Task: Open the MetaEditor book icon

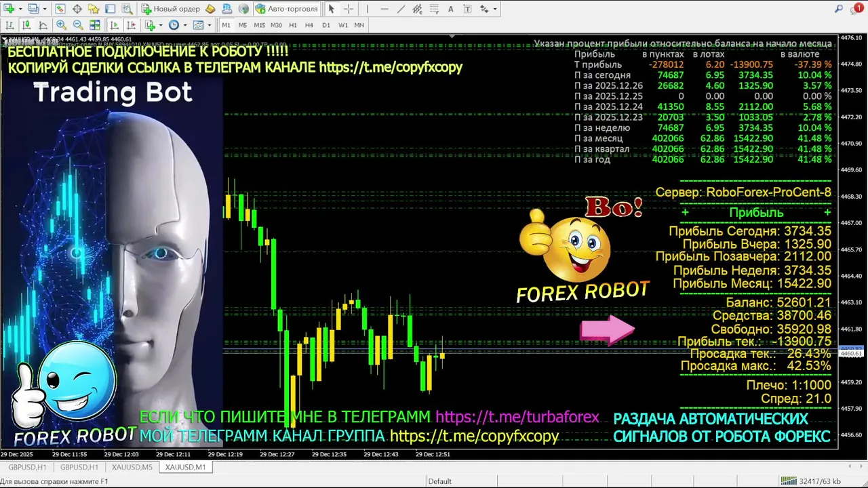Action: pyautogui.click(x=210, y=9)
